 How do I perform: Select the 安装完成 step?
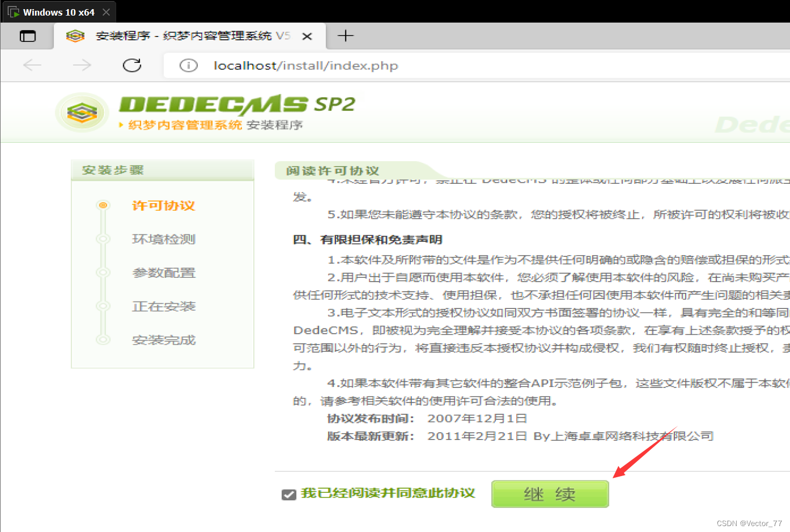(163, 340)
